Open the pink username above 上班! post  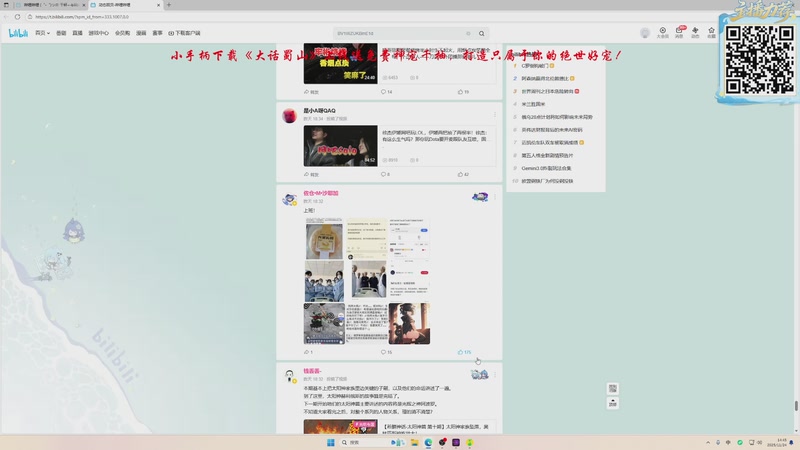click(321, 193)
